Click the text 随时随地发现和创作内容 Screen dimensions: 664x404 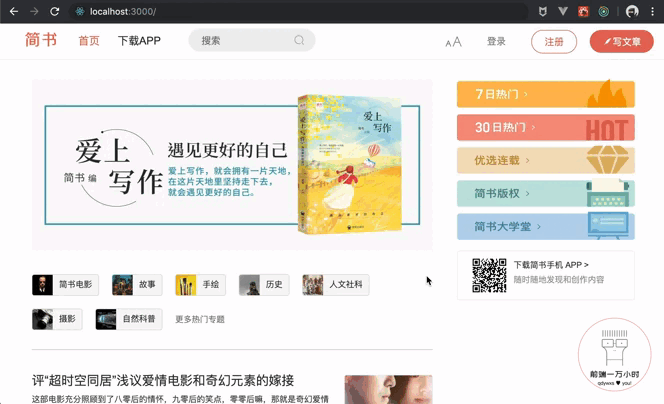tap(559, 279)
